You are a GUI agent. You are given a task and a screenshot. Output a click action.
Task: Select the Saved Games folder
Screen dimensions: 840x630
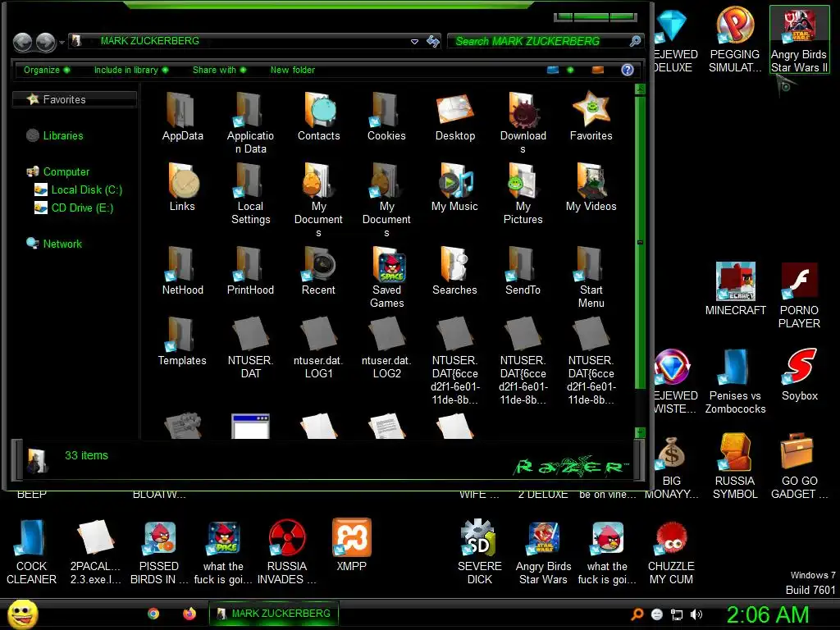tap(387, 277)
